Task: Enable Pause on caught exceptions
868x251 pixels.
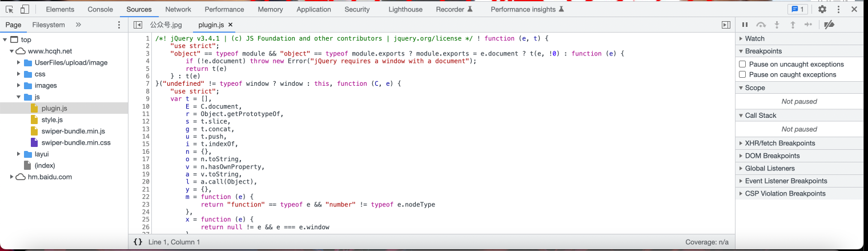Action: point(742,74)
